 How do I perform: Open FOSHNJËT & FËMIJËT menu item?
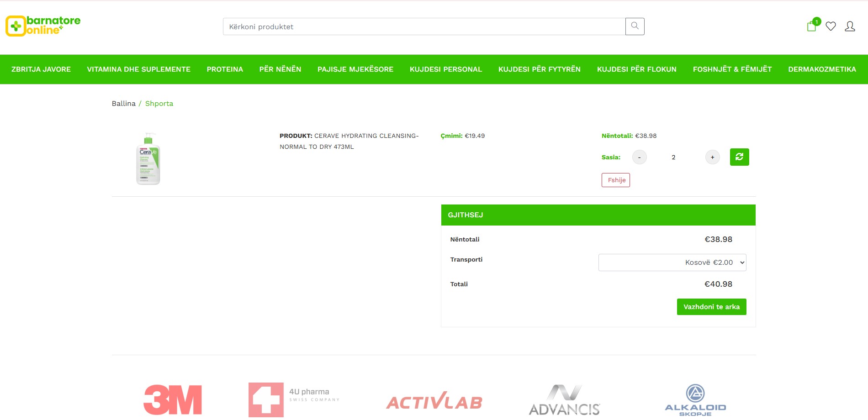tap(732, 69)
